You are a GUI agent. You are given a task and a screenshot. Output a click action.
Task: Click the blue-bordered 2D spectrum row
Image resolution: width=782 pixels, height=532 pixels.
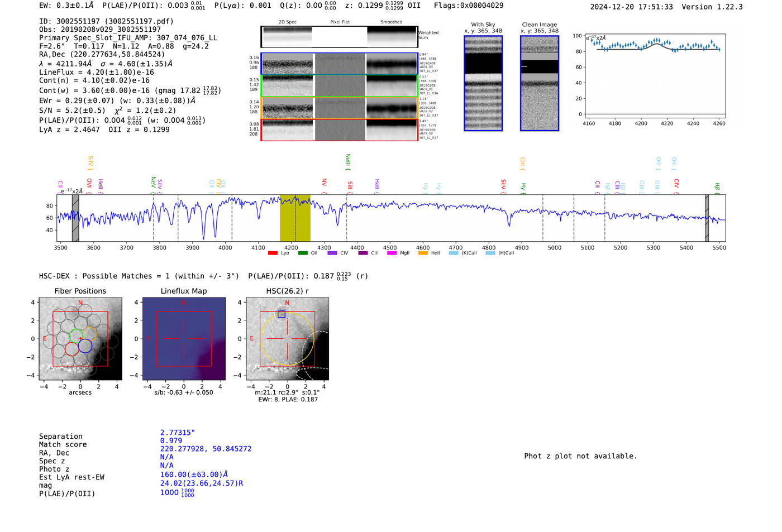339,64
